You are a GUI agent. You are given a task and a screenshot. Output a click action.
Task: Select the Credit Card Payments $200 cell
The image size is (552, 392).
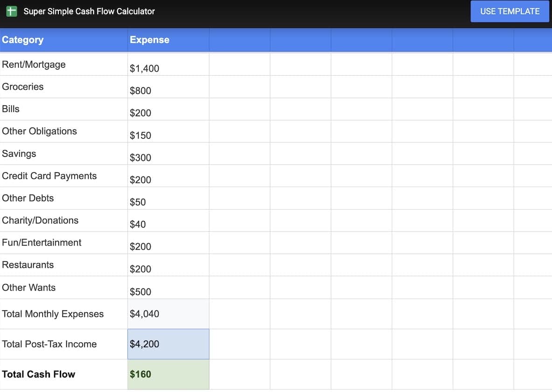[x=168, y=176]
